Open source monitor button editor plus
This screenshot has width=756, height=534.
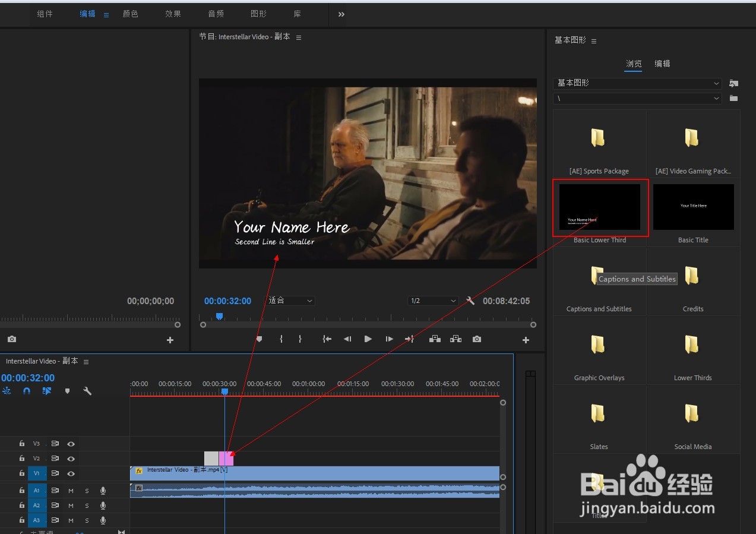point(170,340)
